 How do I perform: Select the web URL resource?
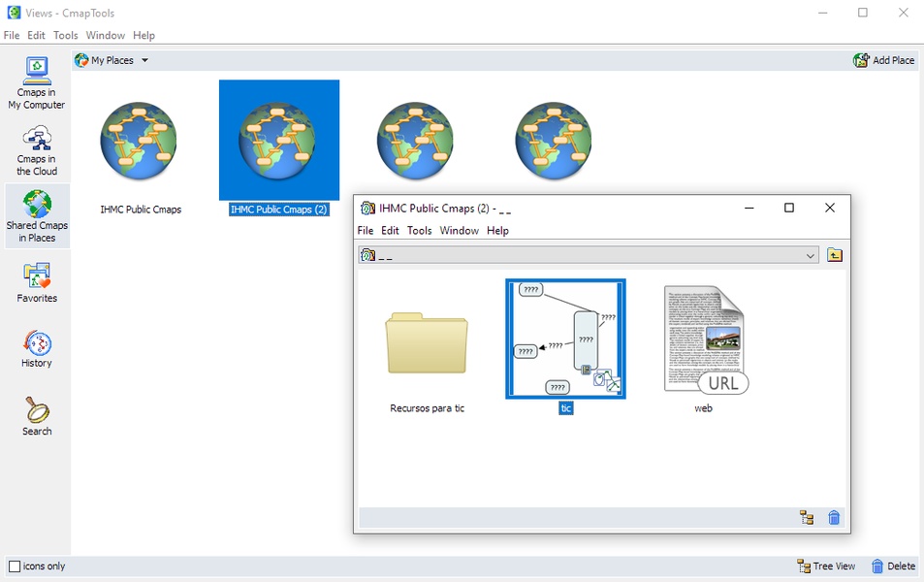click(704, 339)
